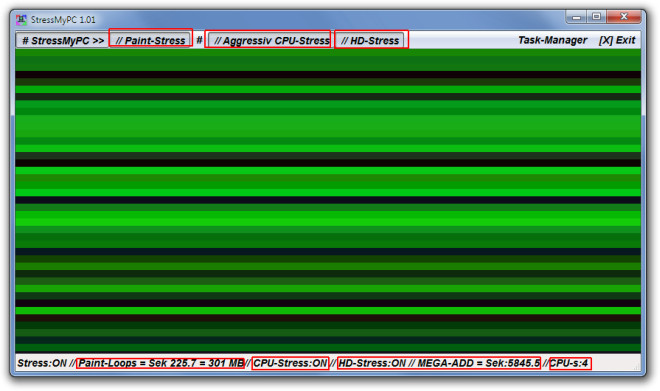Click the StressMyPC 1.01 title text
Screen dimensions: 660x391
63,20
